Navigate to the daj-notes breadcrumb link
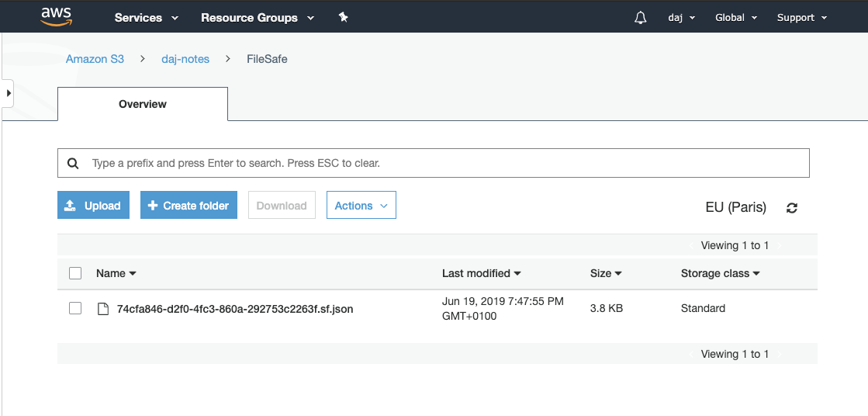 pos(185,59)
